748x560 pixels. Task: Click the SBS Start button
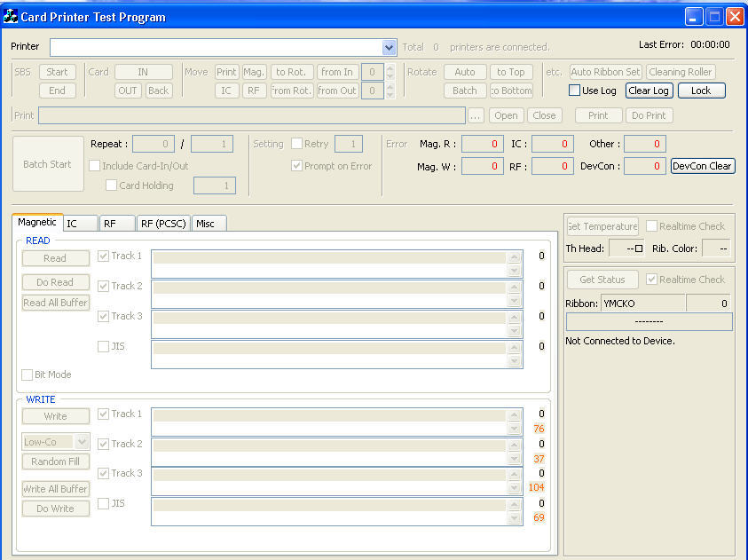58,72
